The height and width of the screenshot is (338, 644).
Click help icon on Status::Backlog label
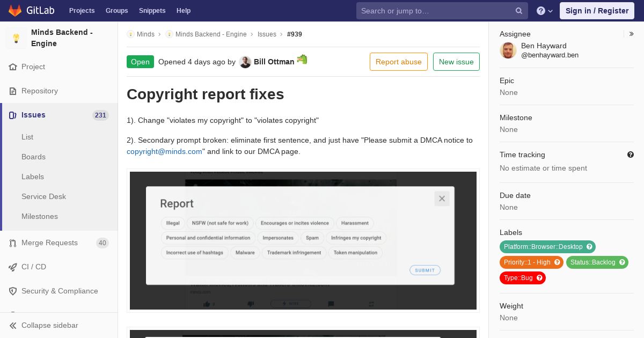click(x=622, y=262)
